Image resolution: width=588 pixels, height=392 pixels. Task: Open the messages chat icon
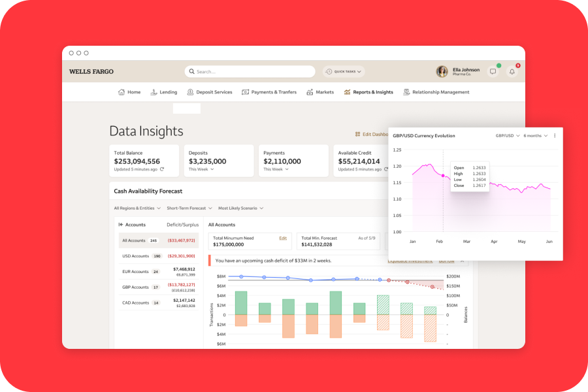[x=493, y=71]
